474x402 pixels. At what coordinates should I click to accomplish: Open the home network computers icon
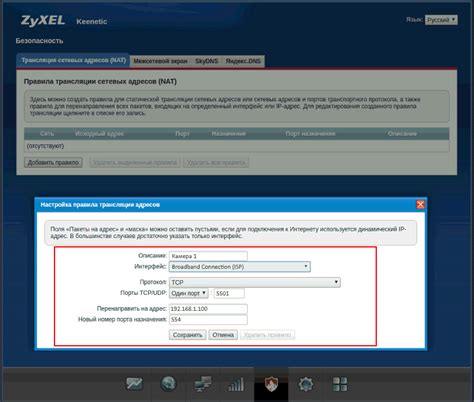(x=203, y=384)
